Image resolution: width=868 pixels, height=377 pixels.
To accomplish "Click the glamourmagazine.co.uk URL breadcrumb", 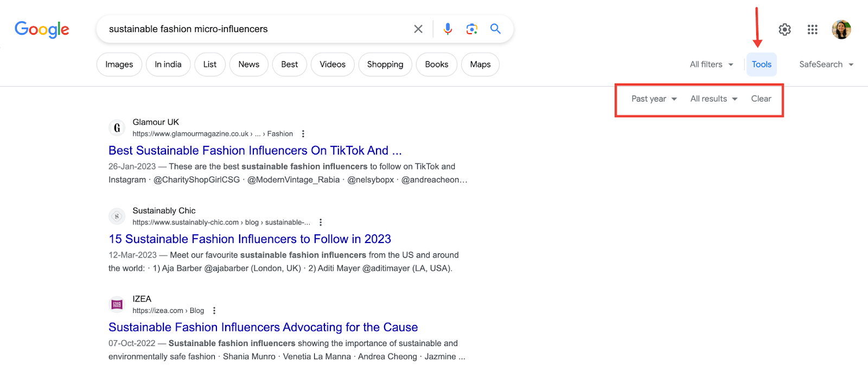I will (213, 134).
